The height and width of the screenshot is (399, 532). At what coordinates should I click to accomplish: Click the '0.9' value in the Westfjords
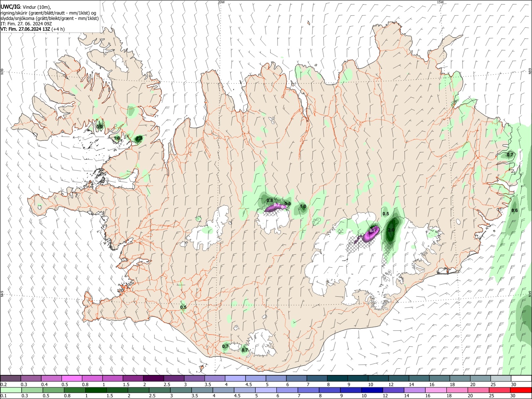coord(100,127)
